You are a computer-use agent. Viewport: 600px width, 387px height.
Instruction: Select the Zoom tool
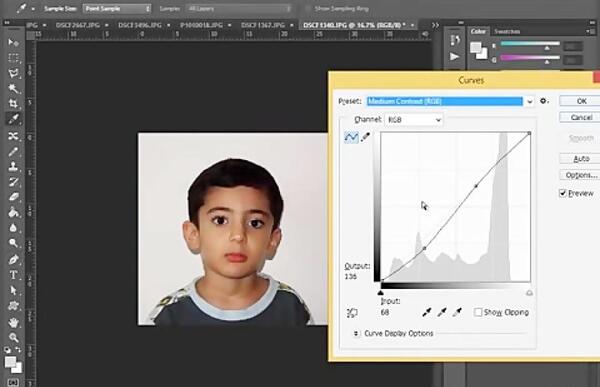(13, 337)
